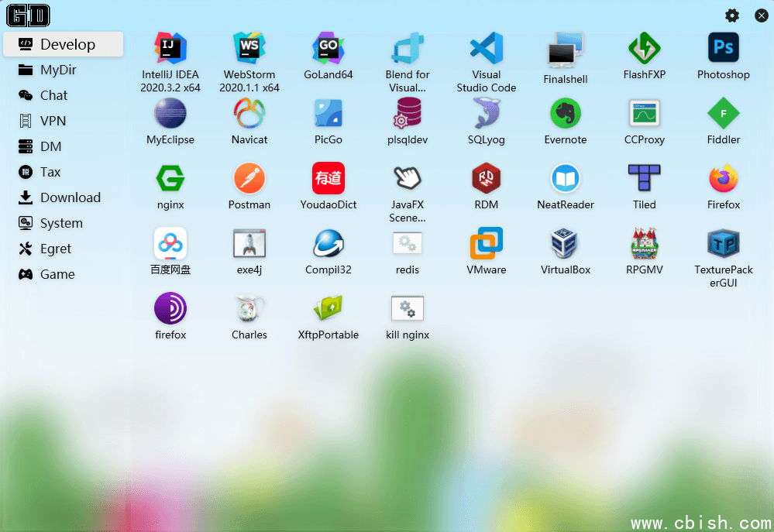
Task: Select Develop category in sidebar
Action: click(64, 44)
